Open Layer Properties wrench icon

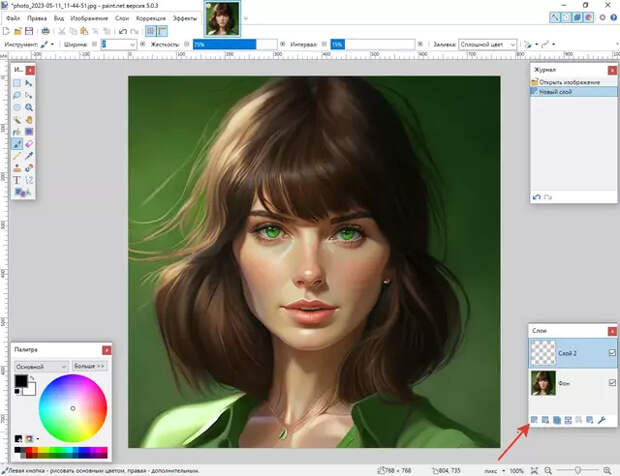point(601,420)
